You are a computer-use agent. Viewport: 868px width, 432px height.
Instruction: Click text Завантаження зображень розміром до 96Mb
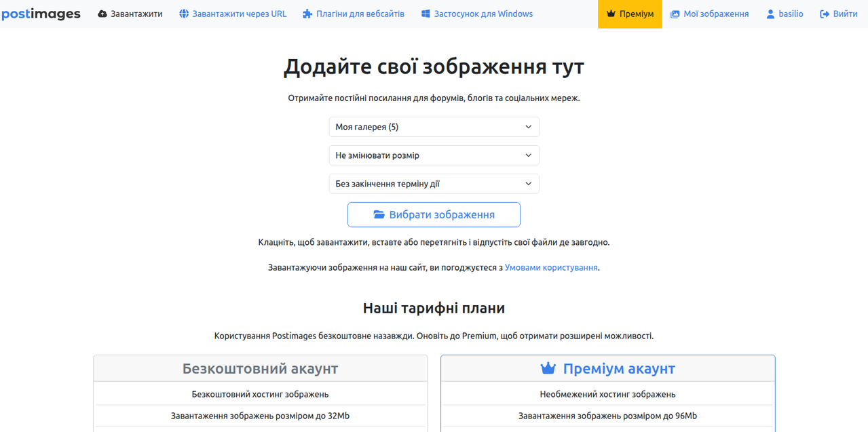pyautogui.click(x=608, y=416)
